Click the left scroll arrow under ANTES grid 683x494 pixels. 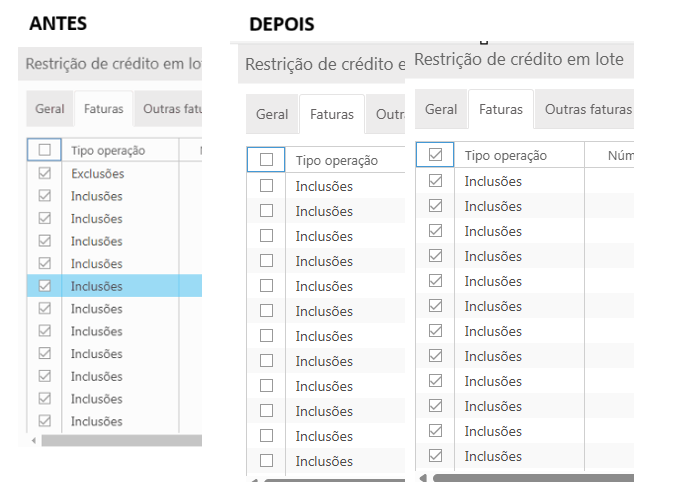click(34, 440)
